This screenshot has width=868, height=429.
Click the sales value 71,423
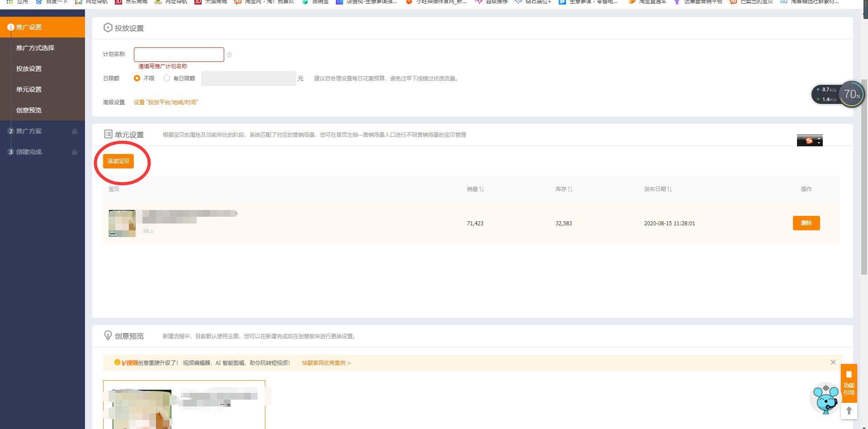click(x=475, y=224)
